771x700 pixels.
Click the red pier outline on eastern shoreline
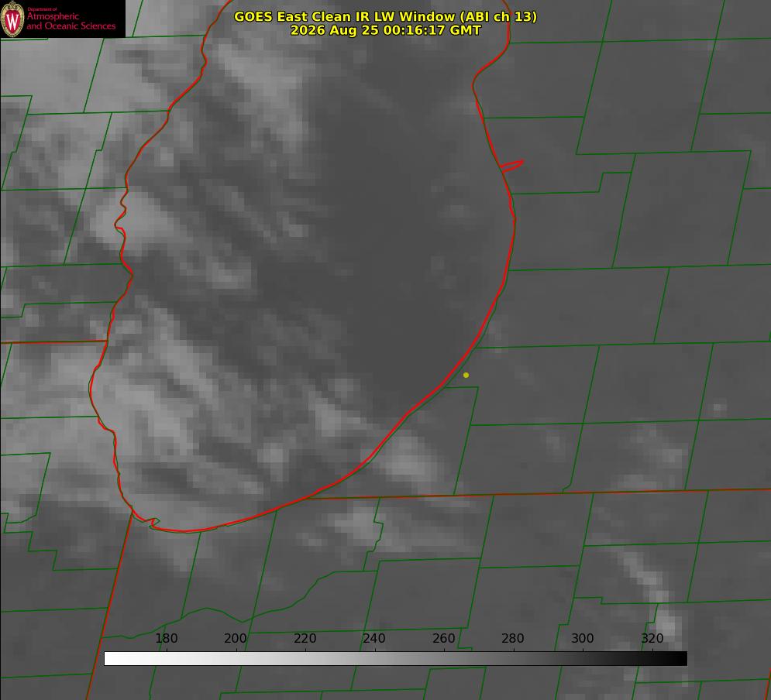coord(512,165)
